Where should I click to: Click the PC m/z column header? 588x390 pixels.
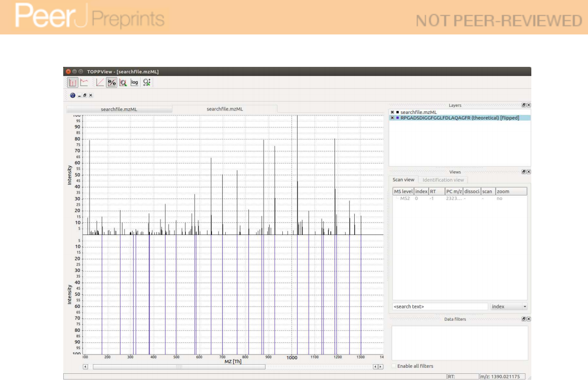point(453,191)
